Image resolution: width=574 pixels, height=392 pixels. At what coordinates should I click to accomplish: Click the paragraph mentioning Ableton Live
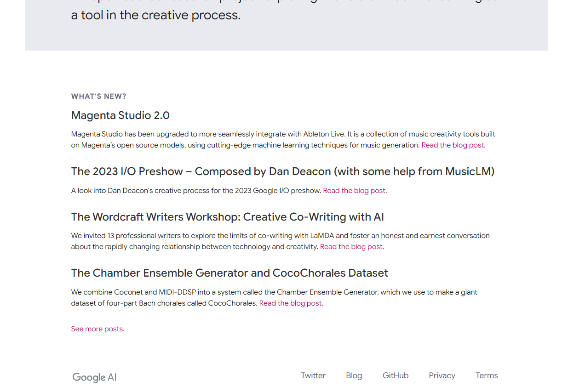point(283,140)
